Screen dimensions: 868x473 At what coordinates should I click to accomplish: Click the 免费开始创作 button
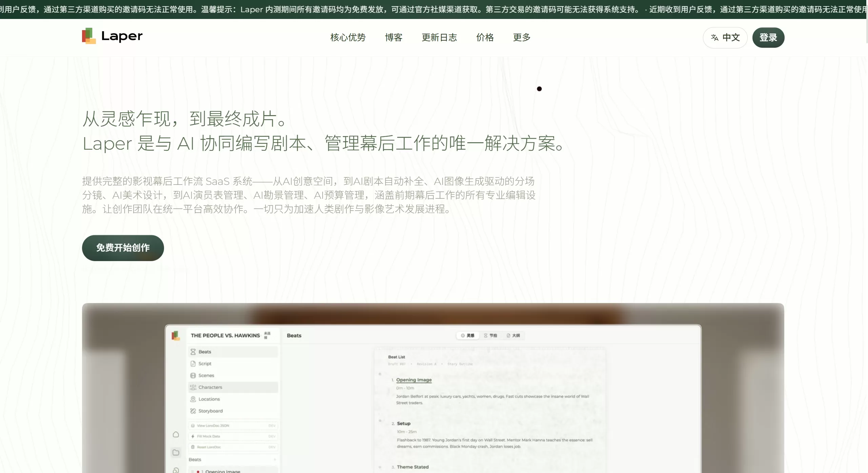(x=123, y=248)
